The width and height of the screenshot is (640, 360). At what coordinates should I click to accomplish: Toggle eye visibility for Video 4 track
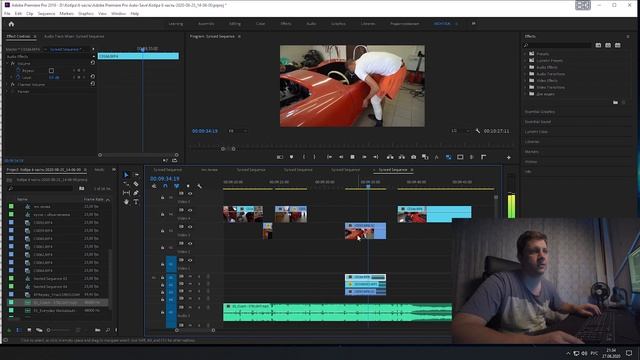190,210
